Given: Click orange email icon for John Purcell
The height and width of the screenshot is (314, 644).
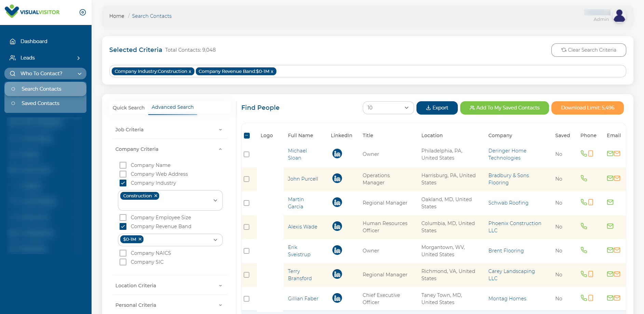Looking at the screenshot, I should click(617, 178).
